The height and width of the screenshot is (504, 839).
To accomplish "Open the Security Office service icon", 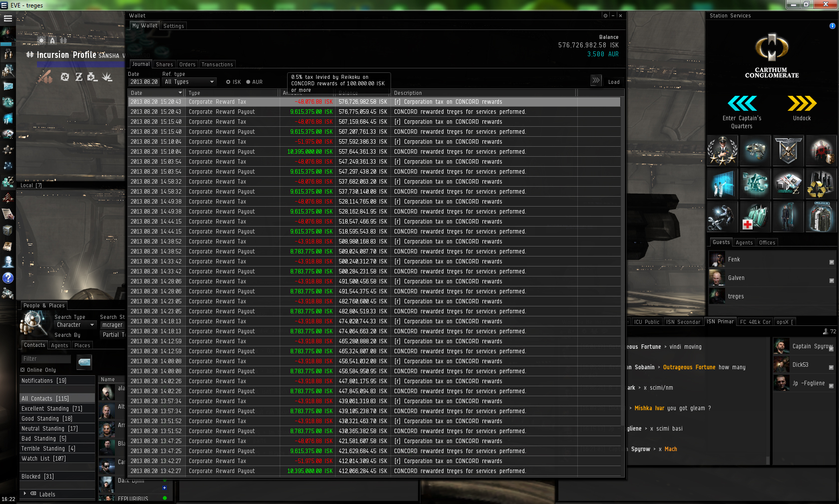I will (788, 150).
